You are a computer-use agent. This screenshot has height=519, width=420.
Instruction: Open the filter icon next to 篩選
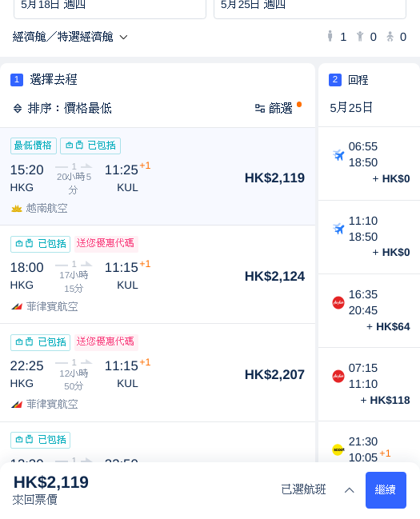click(x=260, y=108)
